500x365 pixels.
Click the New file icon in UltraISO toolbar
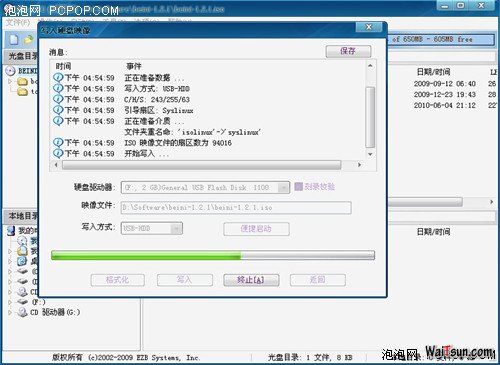pos(14,40)
